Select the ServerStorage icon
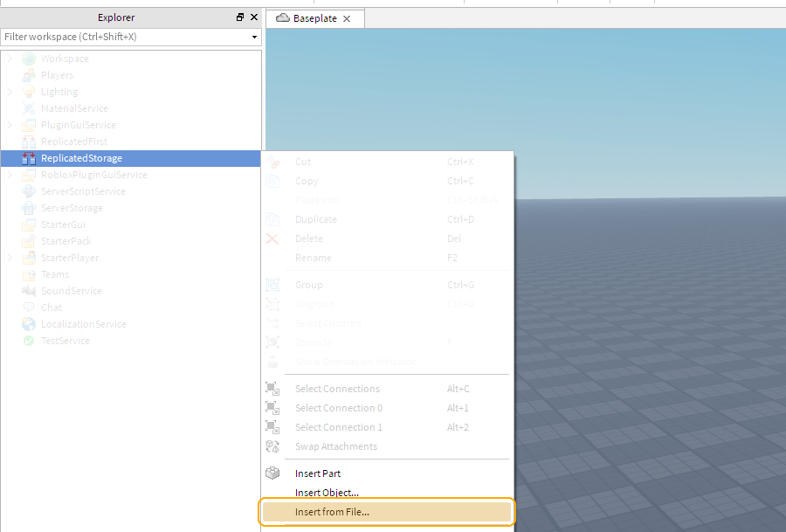 30,207
